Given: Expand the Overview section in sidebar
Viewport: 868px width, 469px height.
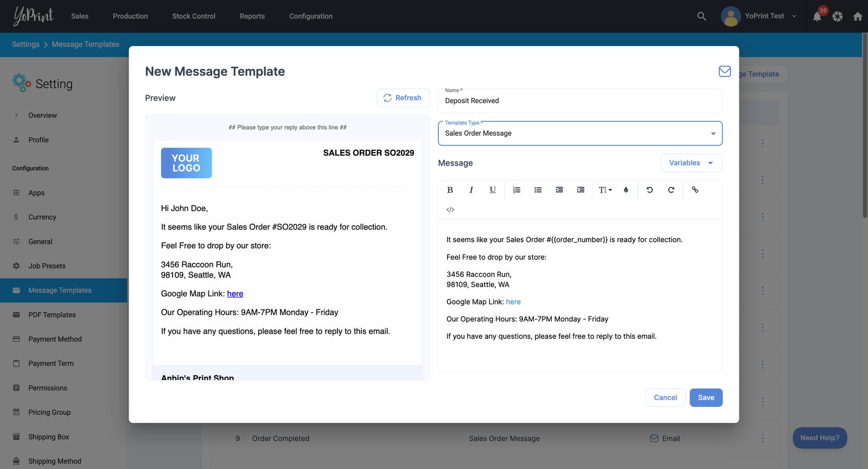Looking at the screenshot, I should click(16, 115).
